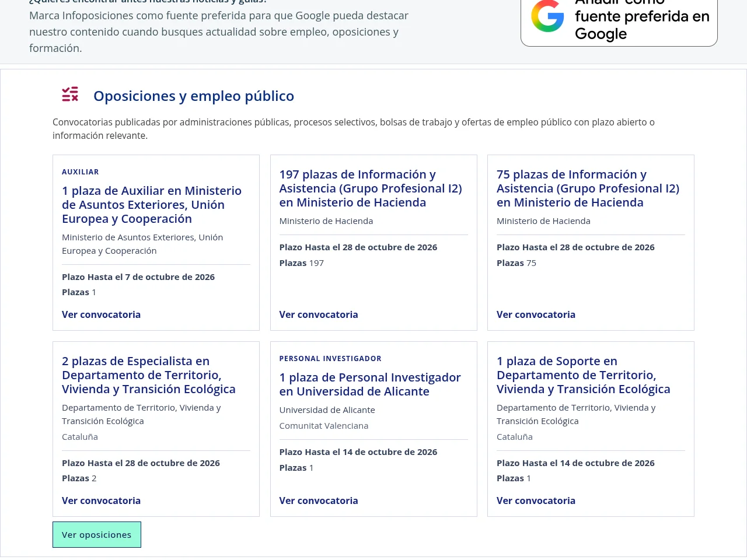747x560 pixels.
Task: Click organization text under the Auxiliar title
Action: click(x=142, y=244)
